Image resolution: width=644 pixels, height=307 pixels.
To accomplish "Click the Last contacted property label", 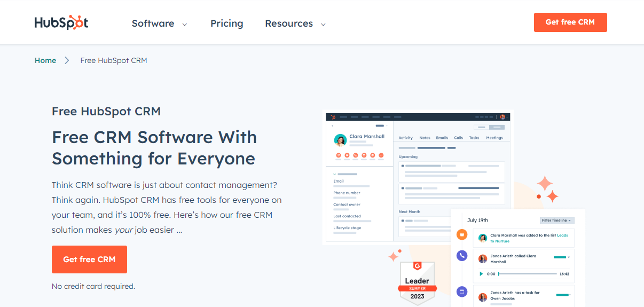I will [347, 216].
